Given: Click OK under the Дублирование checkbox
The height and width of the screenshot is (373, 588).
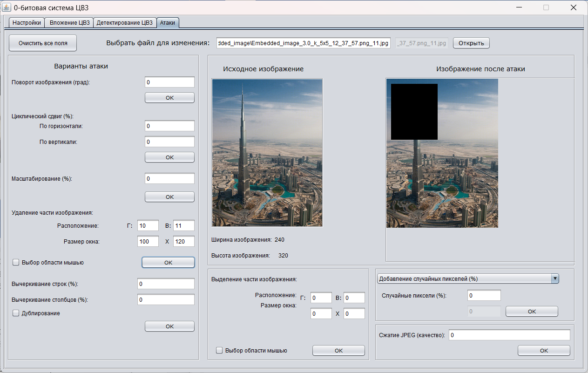Looking at the screenshot, I should (x=169, y=326).
